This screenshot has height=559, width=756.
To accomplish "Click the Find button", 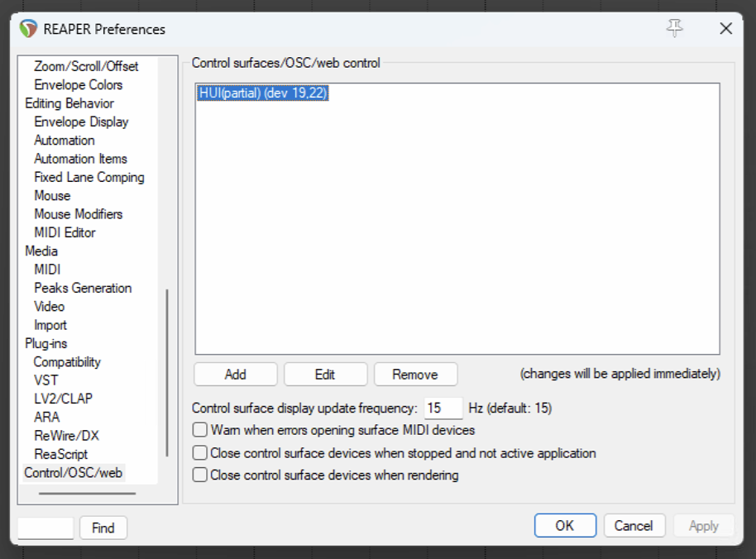I will tap(103, 528).
